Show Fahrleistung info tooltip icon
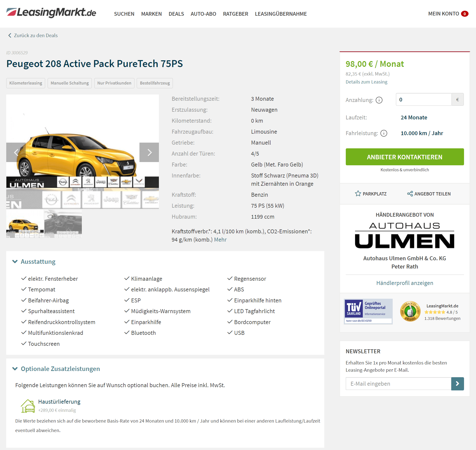 point(384,133)
